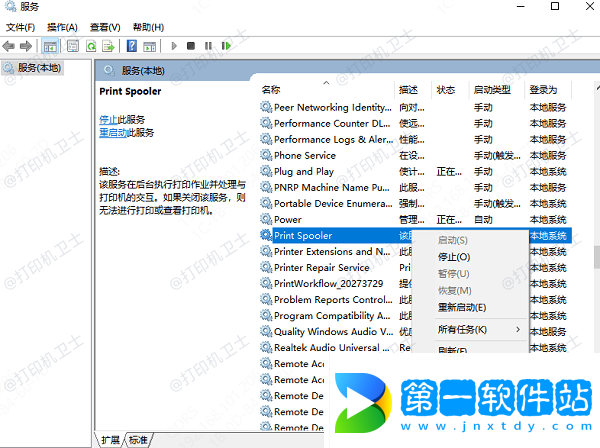Select the Realtek Audio Universal service name
Image resolution: width=600 pixels, height=448 pixels.
[x=331, y=347]
